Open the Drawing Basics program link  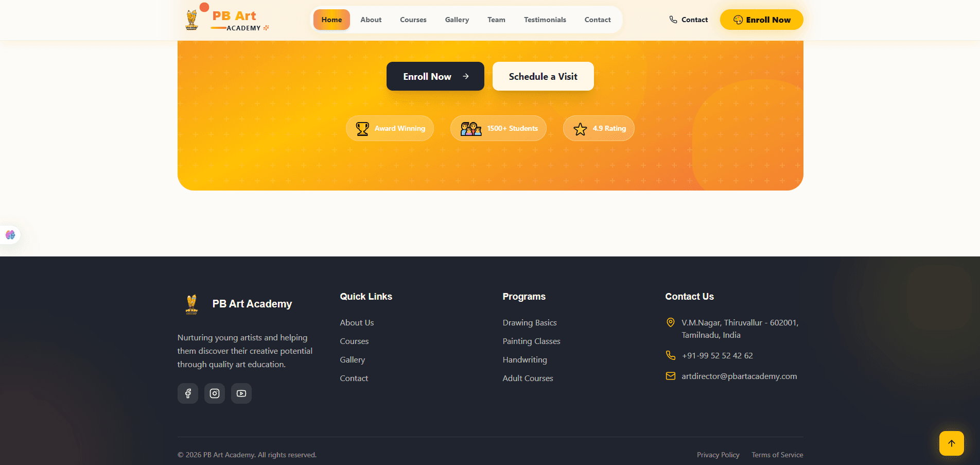pos(530,322)
